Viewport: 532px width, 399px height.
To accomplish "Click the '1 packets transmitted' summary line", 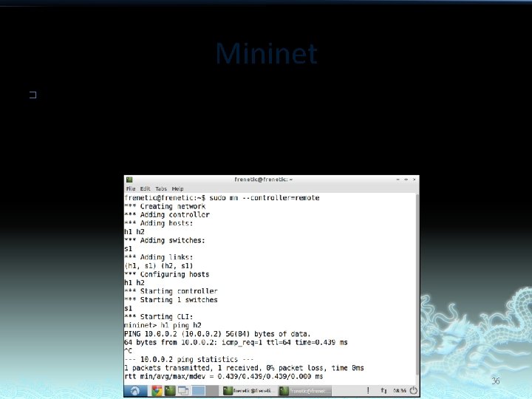I will [x=245, y=368].
